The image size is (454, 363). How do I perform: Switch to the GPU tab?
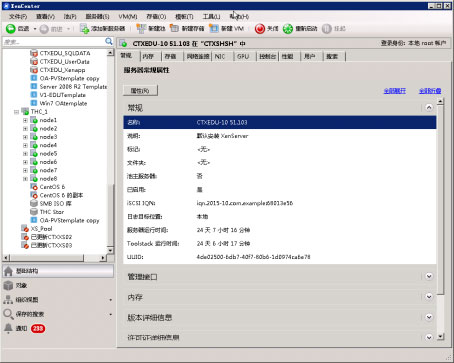[x=243, y=56]
